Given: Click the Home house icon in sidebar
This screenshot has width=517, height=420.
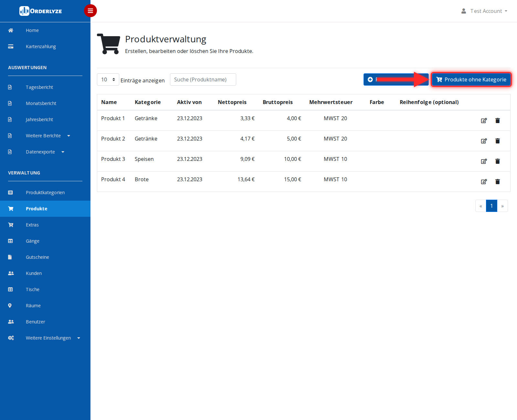Looking at the screenshot, I should tap(11, 30).
